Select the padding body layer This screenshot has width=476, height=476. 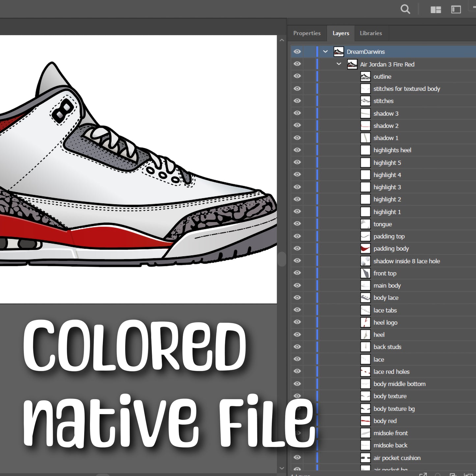pyautogui.click(x=391, y=248)
